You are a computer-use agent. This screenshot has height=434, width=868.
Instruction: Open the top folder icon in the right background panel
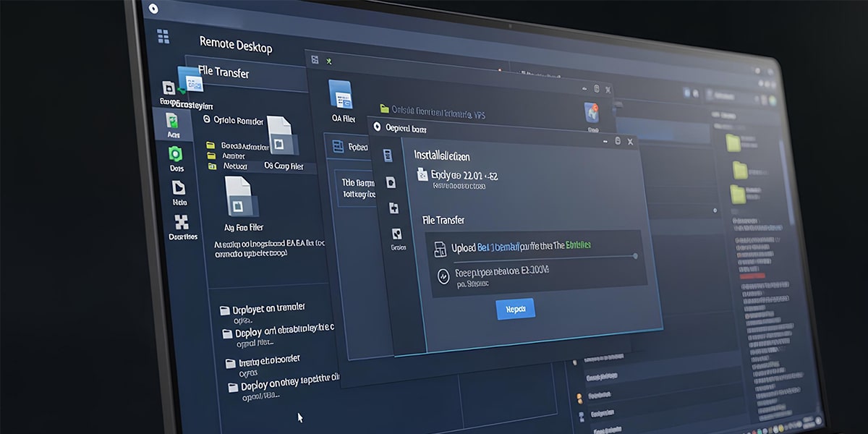[733, 142]
